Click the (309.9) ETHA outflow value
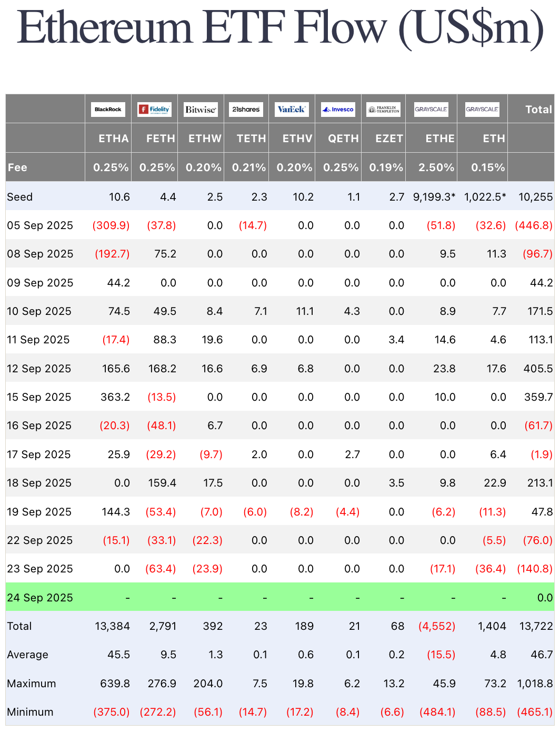The image size is (560, 732). pyautogui.click(x=111, y=225)
